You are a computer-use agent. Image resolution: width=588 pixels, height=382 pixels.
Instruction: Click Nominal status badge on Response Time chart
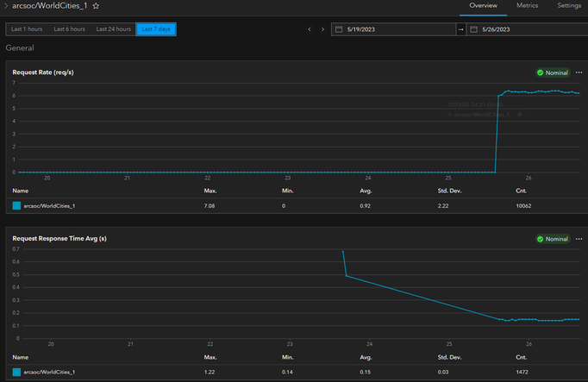tap(553, 239)
